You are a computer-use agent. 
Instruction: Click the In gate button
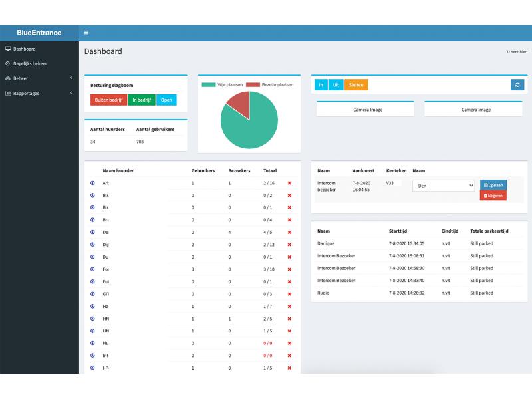click(x=321, y=85)
